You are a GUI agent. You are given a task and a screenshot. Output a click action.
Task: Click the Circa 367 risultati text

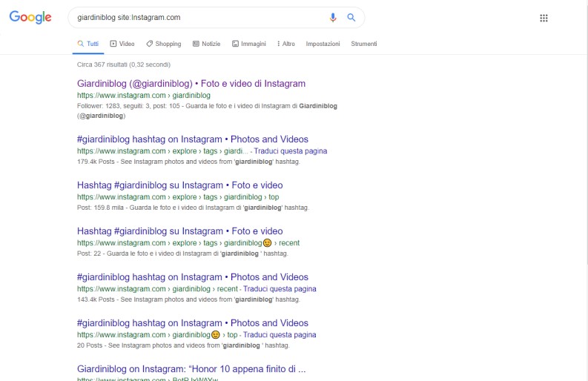[x=124, y=64]
